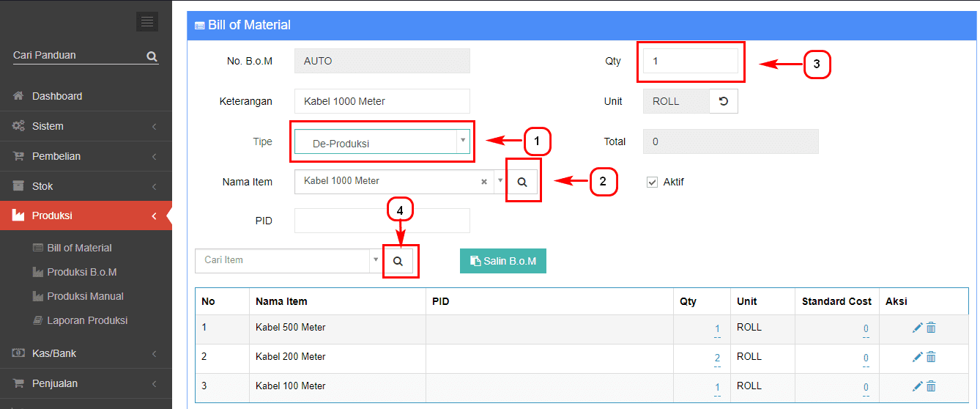The height and width of the screenshot is (409, 980).
Task: Click Standard Cost value for Kabel 100 Meter
Action: pyautogui.click(x=866, y=388)
